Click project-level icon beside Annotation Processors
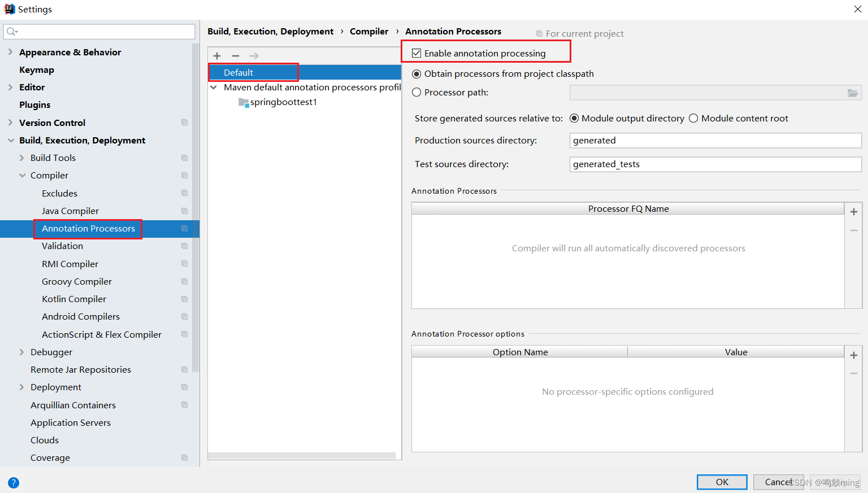Image resolution: width=868 pixels, height=493 pixels. [184, 229]
